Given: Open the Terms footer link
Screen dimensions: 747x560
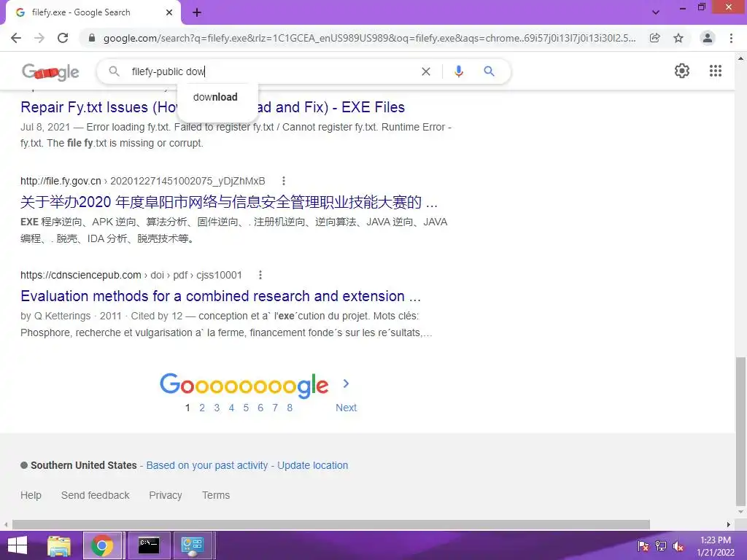Looking at the screenshot, I should (x=216, y=495).
